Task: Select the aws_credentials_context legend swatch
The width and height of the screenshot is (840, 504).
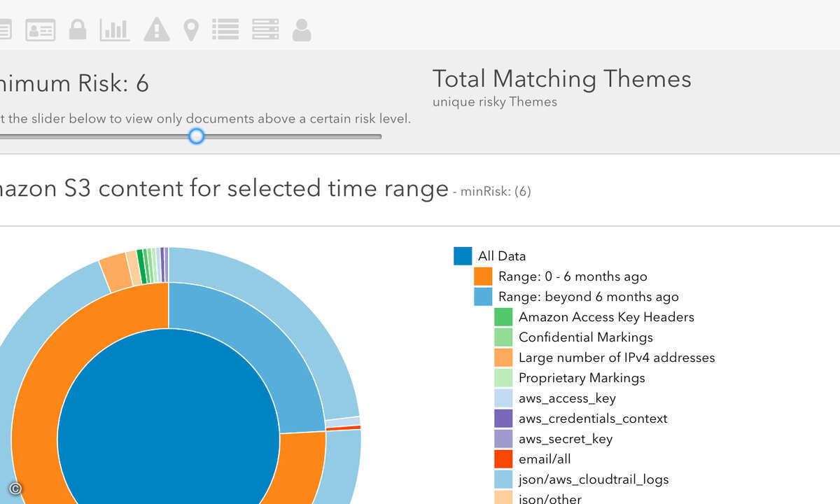Action: click(x=503, y=419)
